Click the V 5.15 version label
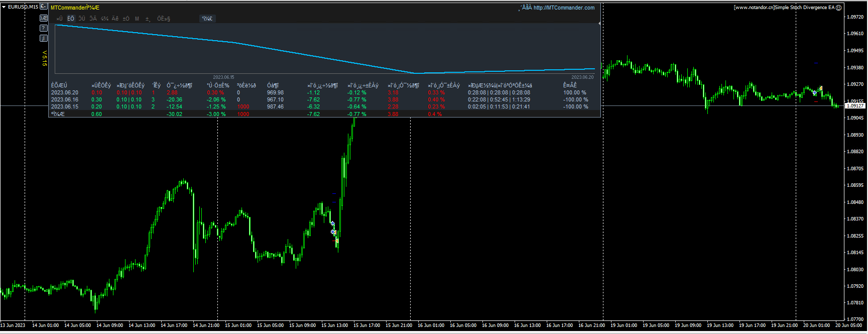The image size is (868, 334). [44, 58]
